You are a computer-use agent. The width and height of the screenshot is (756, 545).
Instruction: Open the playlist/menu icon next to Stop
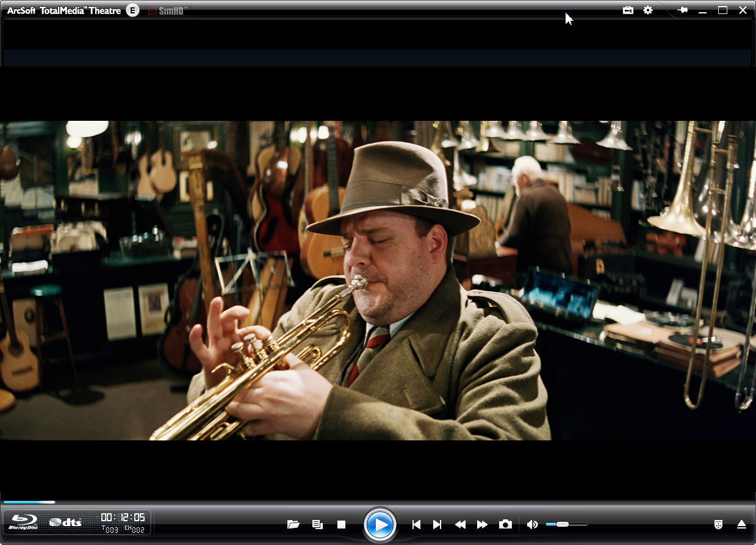(317, 524)
